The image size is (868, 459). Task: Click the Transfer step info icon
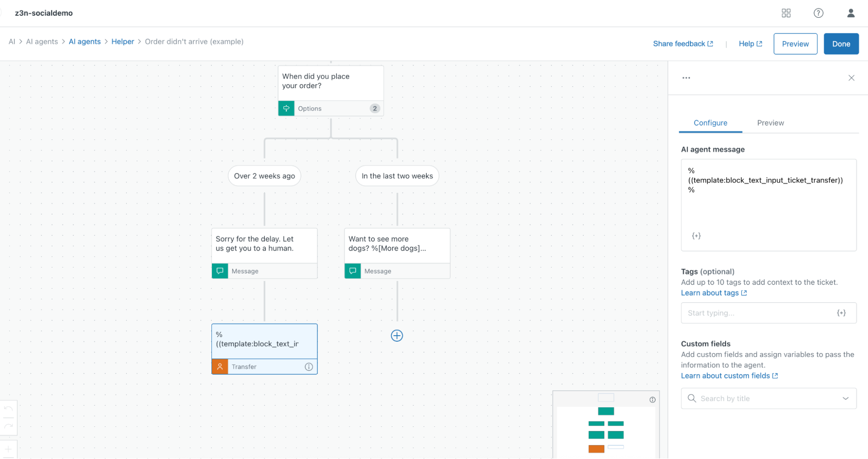click(309, 367)
